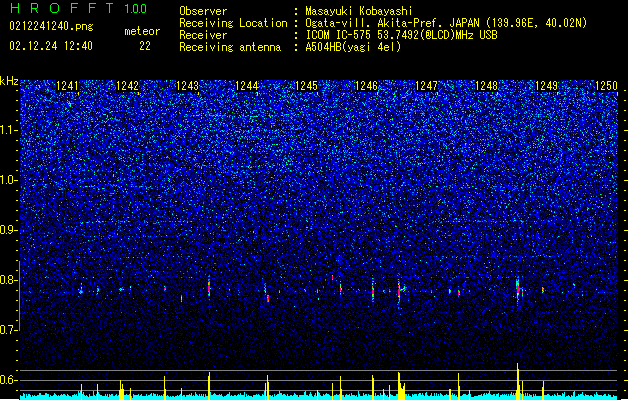Click time marker 1250

(606, 86)
